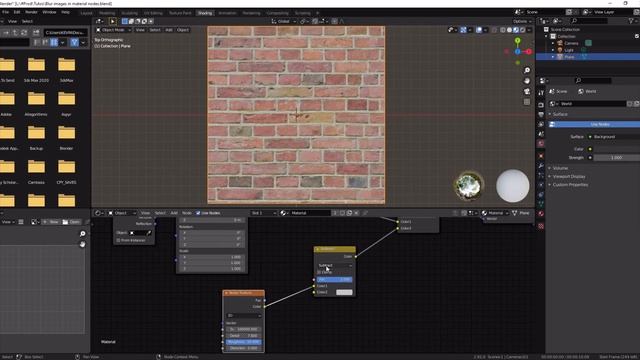Open the viewport Object menu
640x360 pixels.
pos(183,30)
